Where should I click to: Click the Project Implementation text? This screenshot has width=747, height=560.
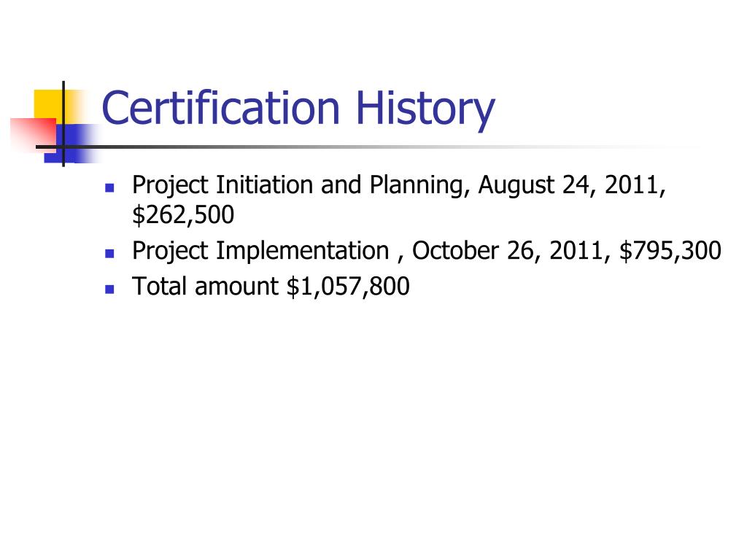coord(260,251)
